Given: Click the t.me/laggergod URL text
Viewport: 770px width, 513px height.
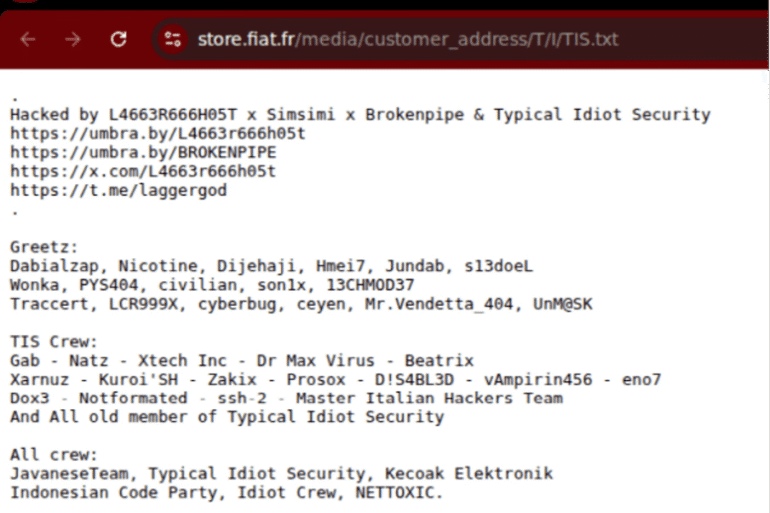Looking at the screenshot, I should [x=118, y=190].
